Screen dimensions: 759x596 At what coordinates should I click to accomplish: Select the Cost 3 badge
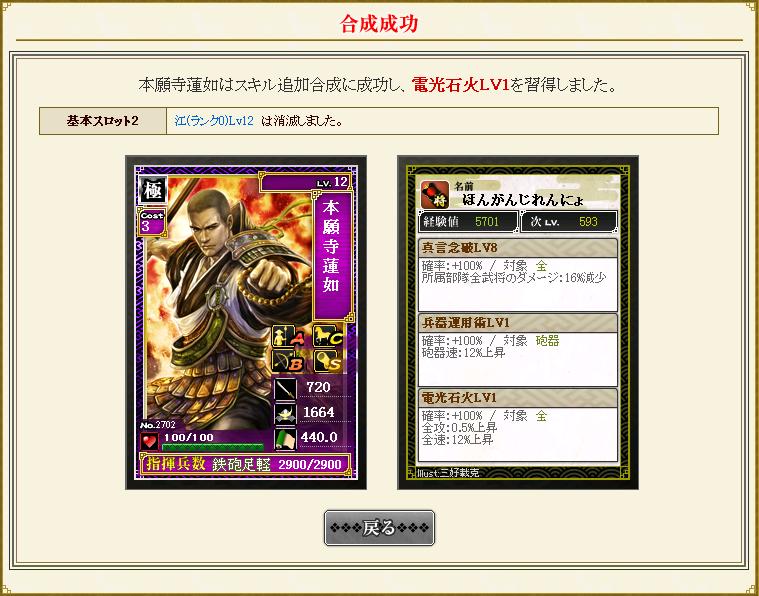click(x=152, y=222)
